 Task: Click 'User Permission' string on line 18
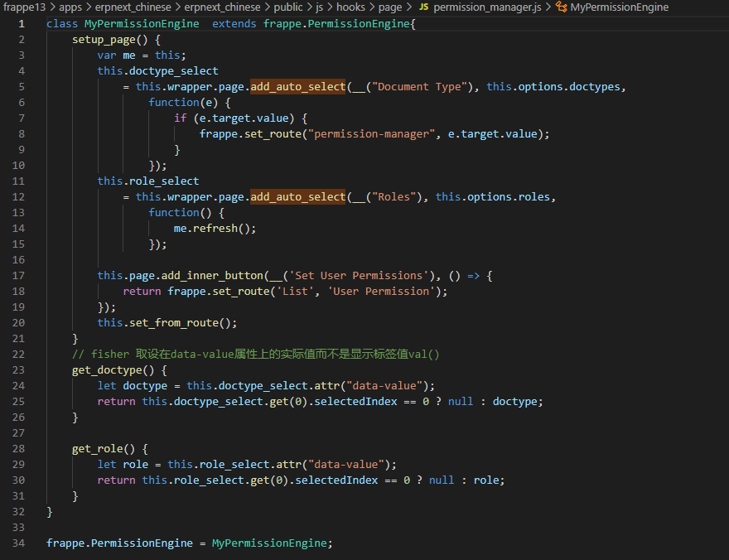coord(381,292)
